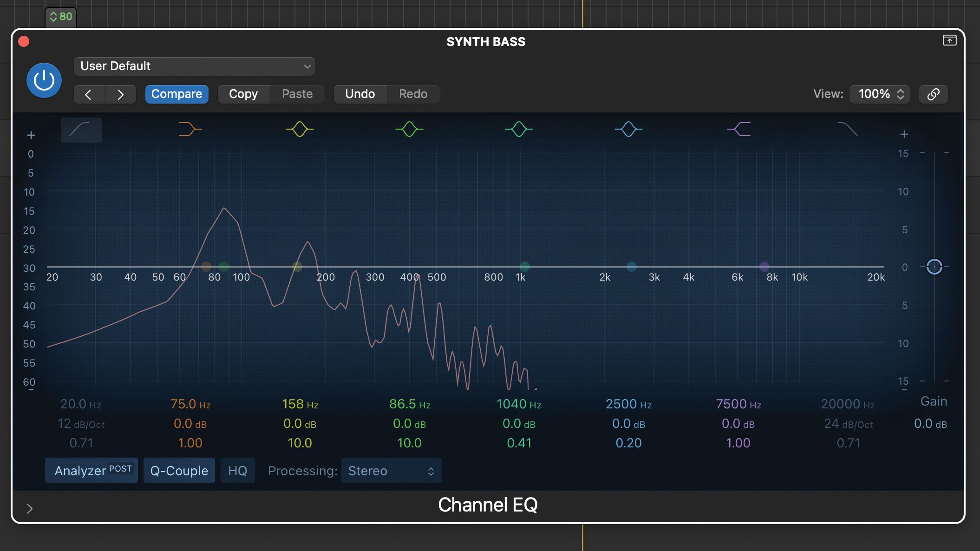Enable the Analyzer POST option
The width and height of the screenshot is (980, 551).
click(x=91, y=470)
